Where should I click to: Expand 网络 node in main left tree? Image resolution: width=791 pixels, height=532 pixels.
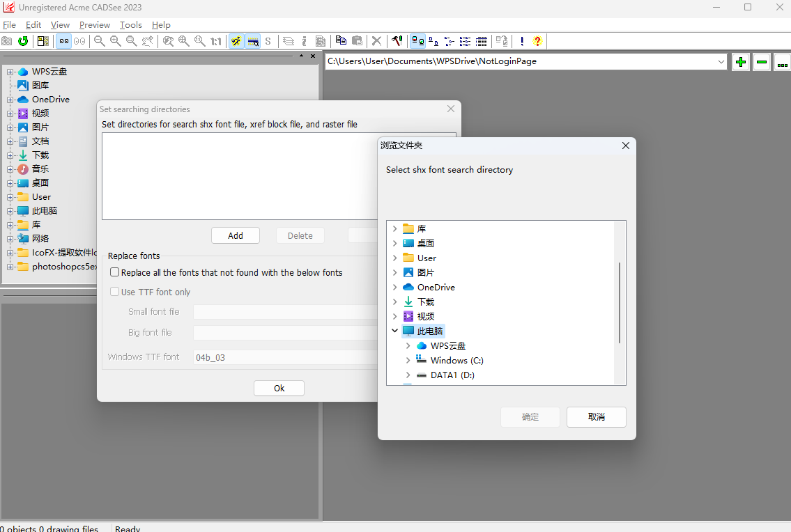click(10, 239)
